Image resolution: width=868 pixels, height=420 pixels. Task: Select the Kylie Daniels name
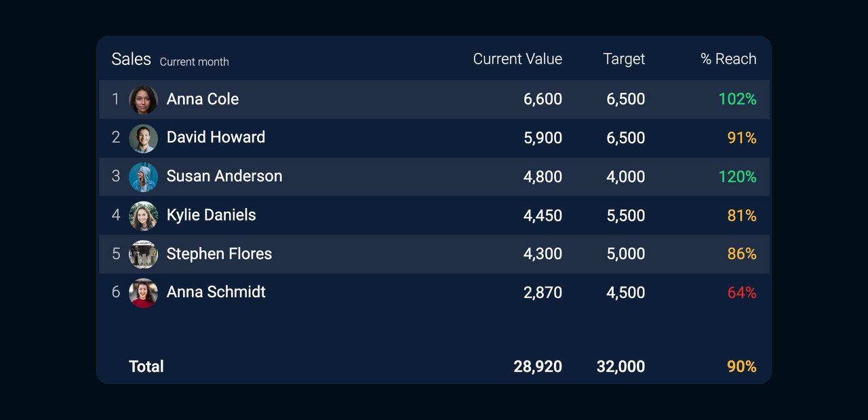[x=212, y=215]
